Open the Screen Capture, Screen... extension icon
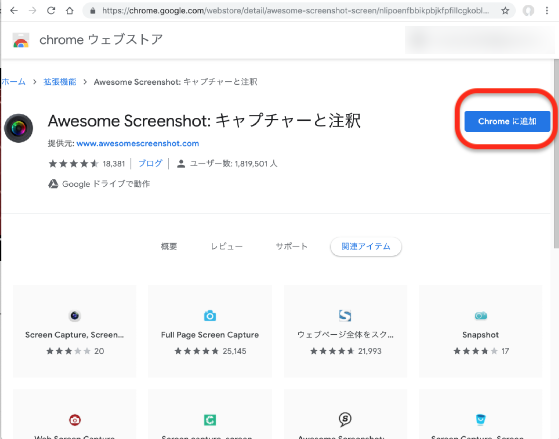559x439 pixels. (x=75, y=316)
